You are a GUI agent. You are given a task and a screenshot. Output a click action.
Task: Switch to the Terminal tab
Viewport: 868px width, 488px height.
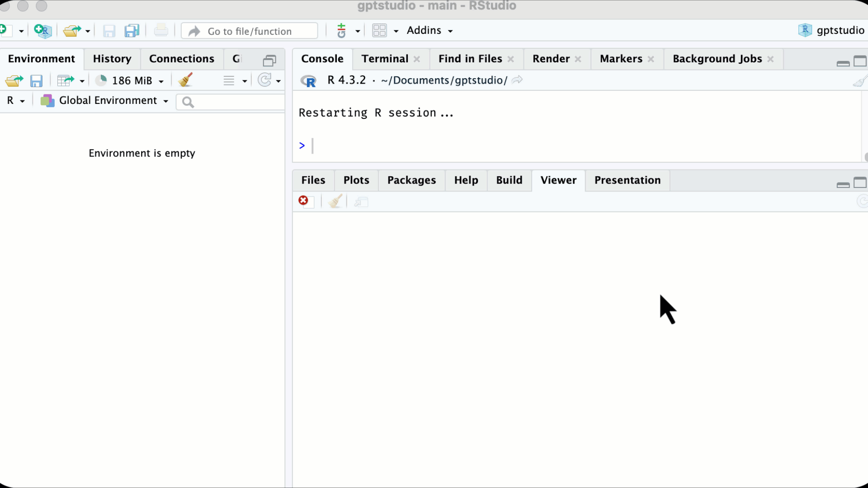pos(385,59)
